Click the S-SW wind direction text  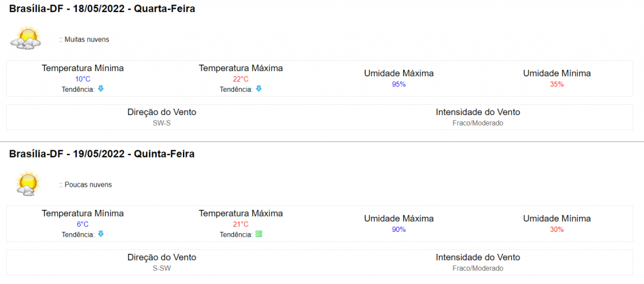pos(162,268)
